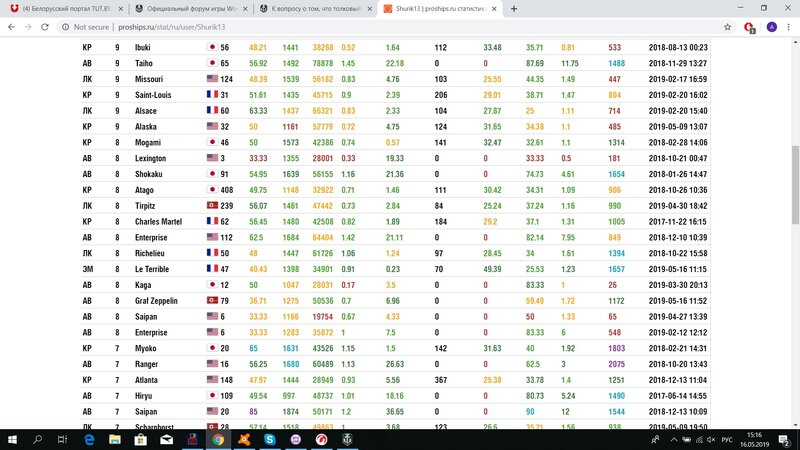800x450 pixels.
Task: Open Skype from the taskbar
Action: click(x=269, y=439)
